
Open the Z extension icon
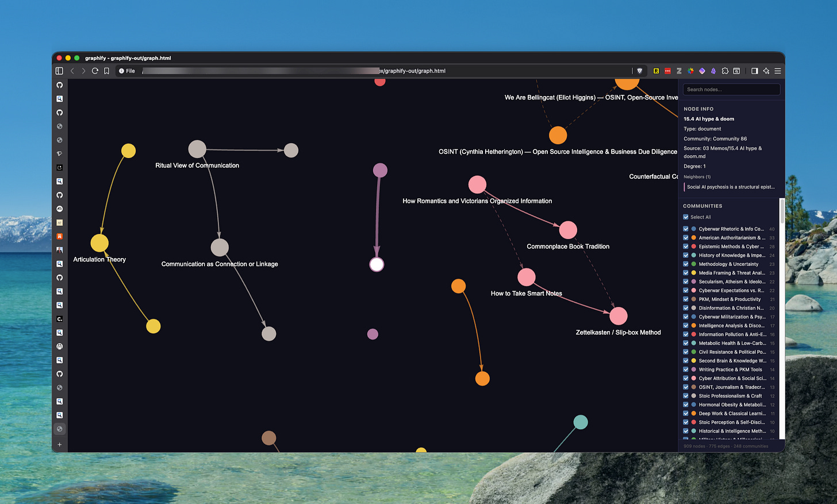pos(679,71)
